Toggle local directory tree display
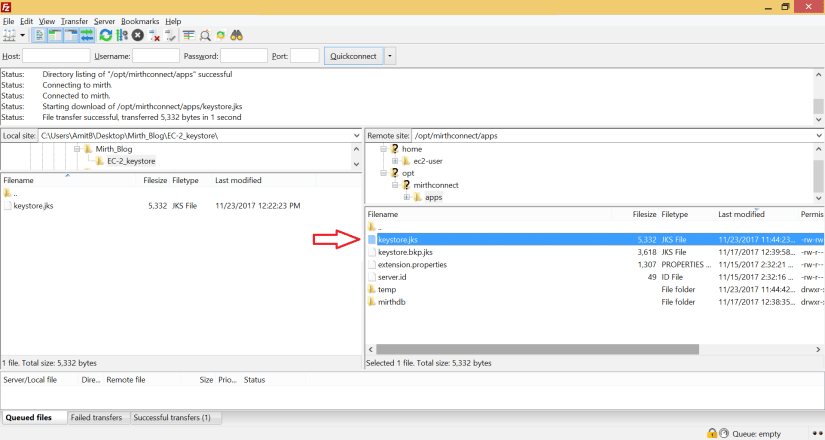The height and width of the screenshot is (440, 825). click(55, 36)
